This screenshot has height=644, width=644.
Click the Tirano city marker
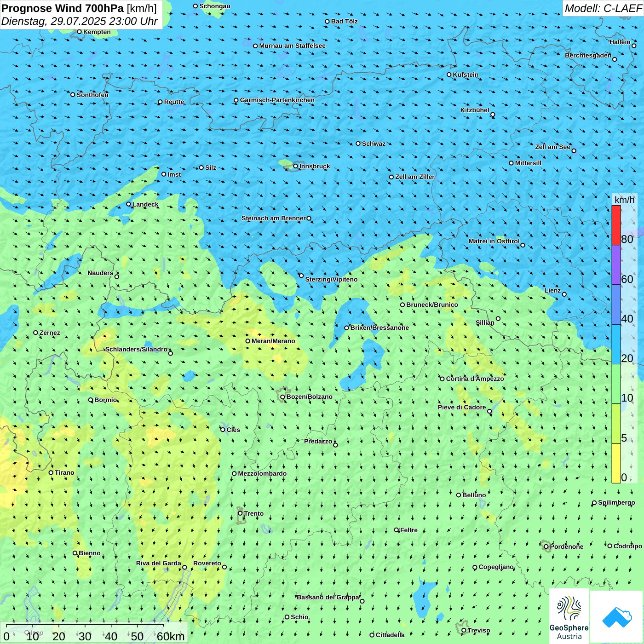[51, 472]
